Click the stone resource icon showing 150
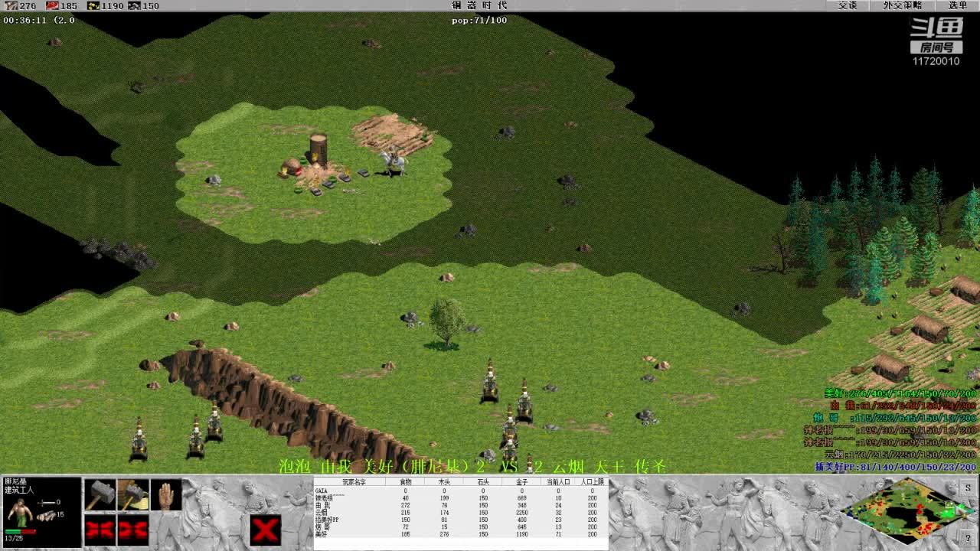 [x=135, y=5]
